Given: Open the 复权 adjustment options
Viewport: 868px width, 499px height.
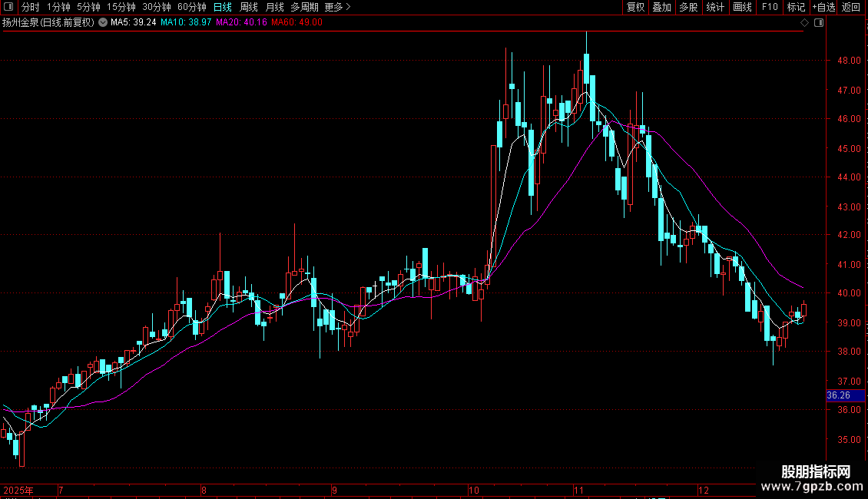Looking at the screenshot, I should (x=635, y=7).
